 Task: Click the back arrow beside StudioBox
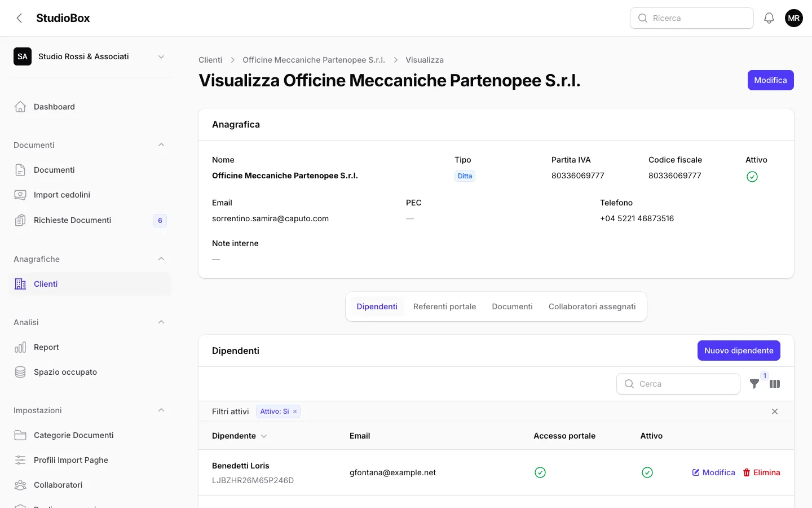coord(19,18)
